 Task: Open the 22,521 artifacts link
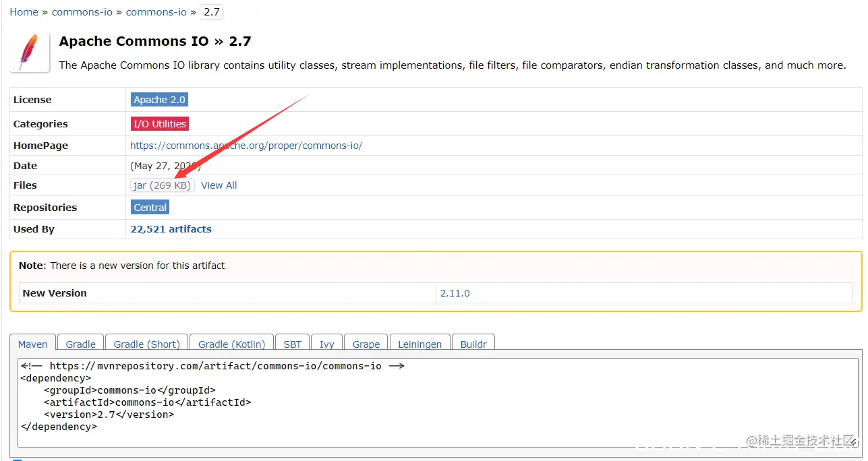pos(171,229)
